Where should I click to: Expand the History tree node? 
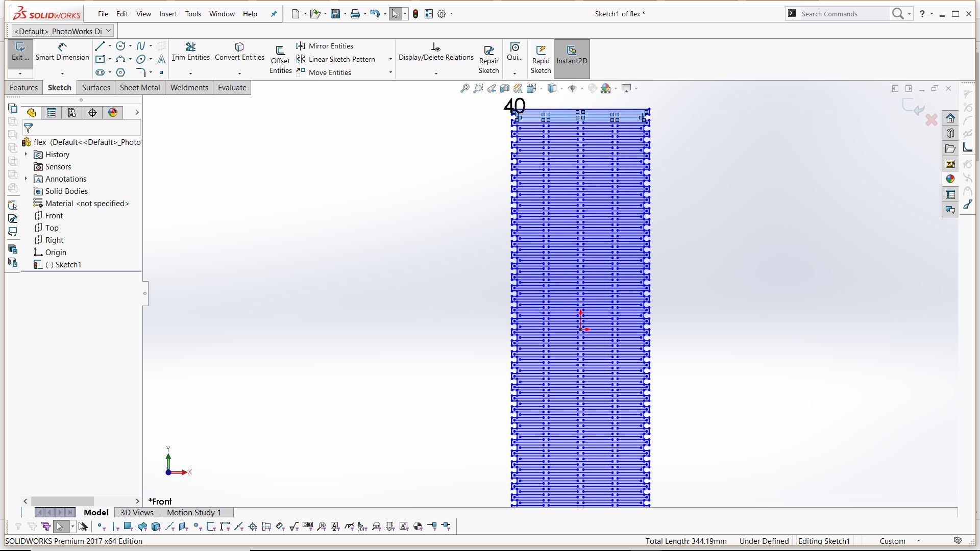tap(26, 154)
